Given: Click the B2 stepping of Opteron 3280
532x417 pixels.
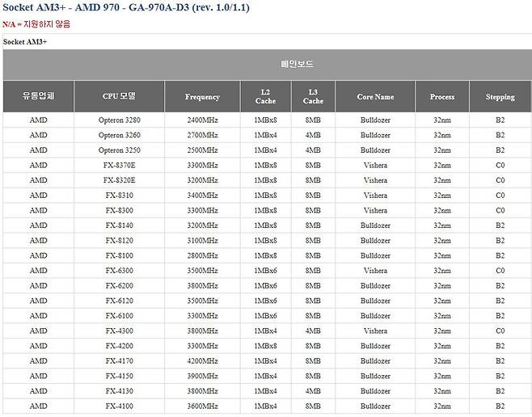Looking at the screenshot, I should [x=500, y=120].
